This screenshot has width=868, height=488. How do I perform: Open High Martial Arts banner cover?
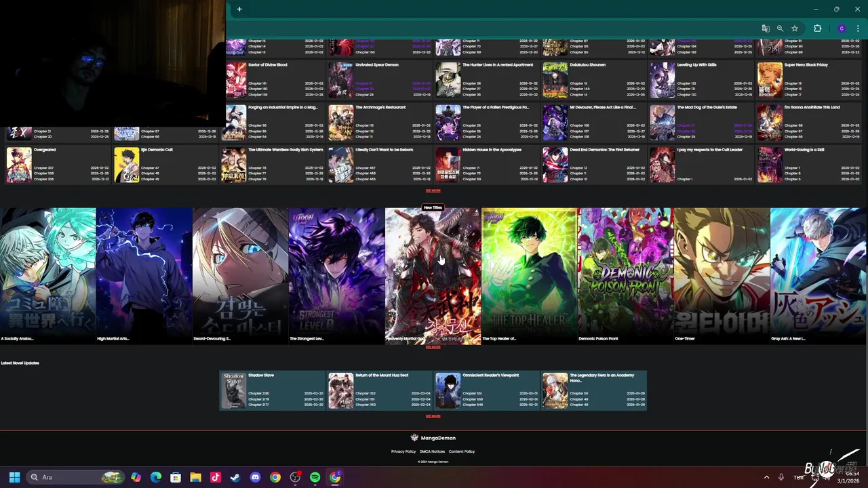[144, 276]
